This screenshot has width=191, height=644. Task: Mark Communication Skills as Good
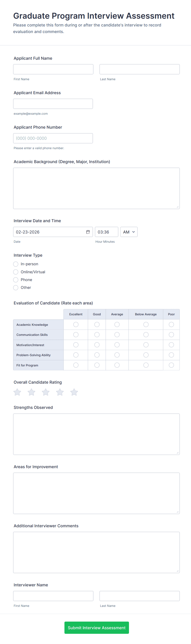coord(97,335)
